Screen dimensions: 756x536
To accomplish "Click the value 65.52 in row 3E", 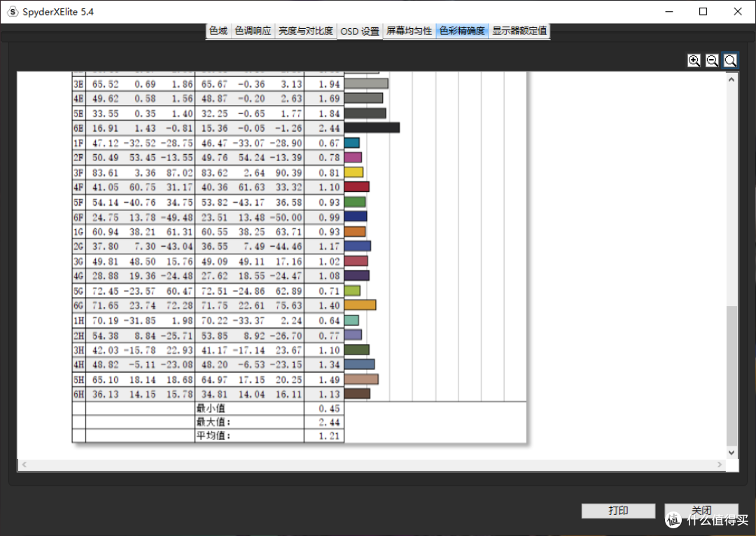I will tap(105, 84).
